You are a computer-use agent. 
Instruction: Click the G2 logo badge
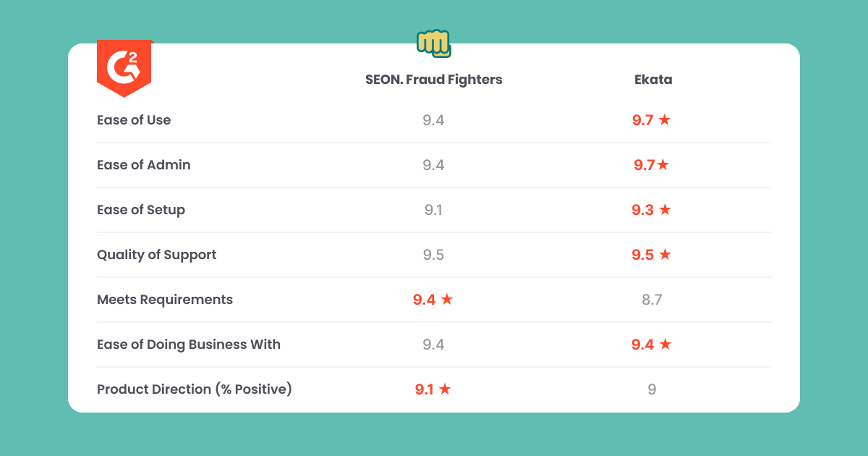124,68
